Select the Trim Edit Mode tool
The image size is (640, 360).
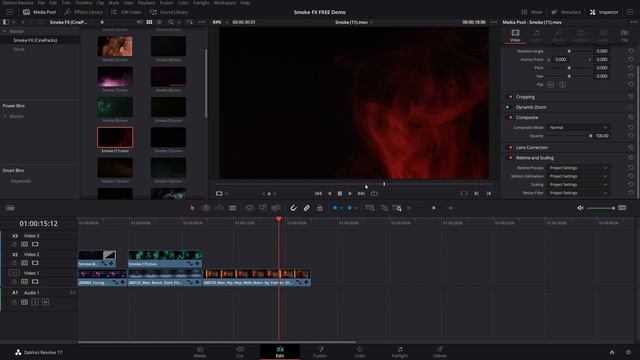pos(206,208)
